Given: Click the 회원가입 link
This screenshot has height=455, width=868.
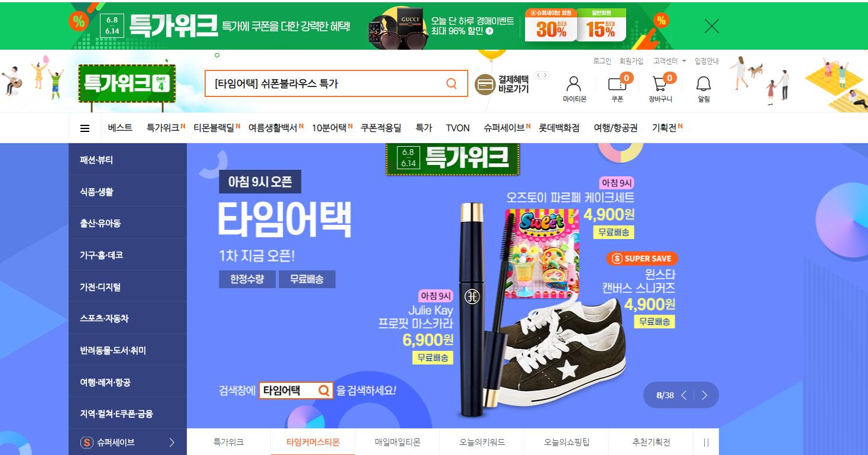Looking at the screenshot, I should coord(631,61).
